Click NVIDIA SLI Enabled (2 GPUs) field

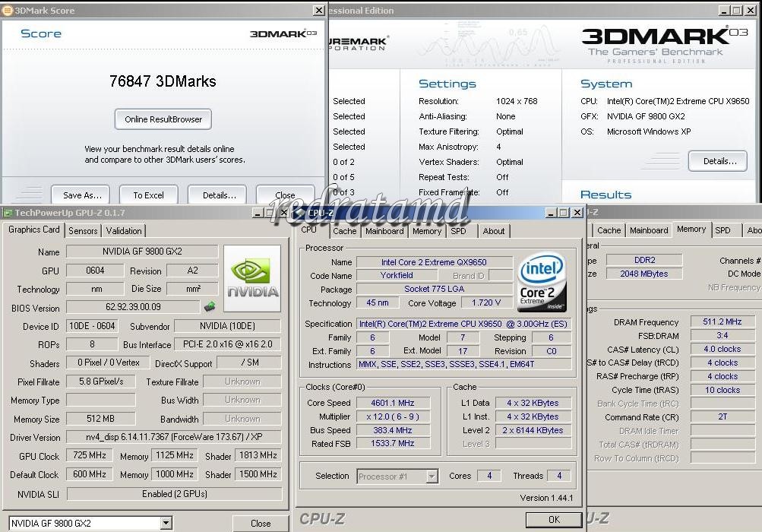pyautogui.click(x=174, y=493)
